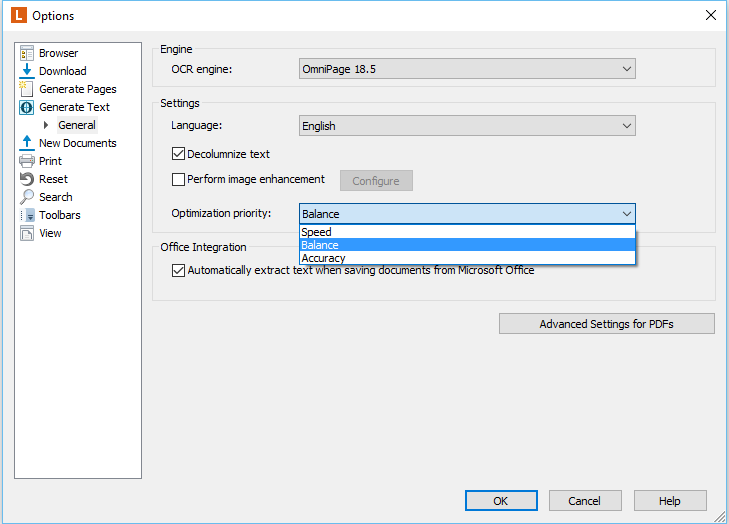
Task: Select the Download arrow icon
Action: 27,71
